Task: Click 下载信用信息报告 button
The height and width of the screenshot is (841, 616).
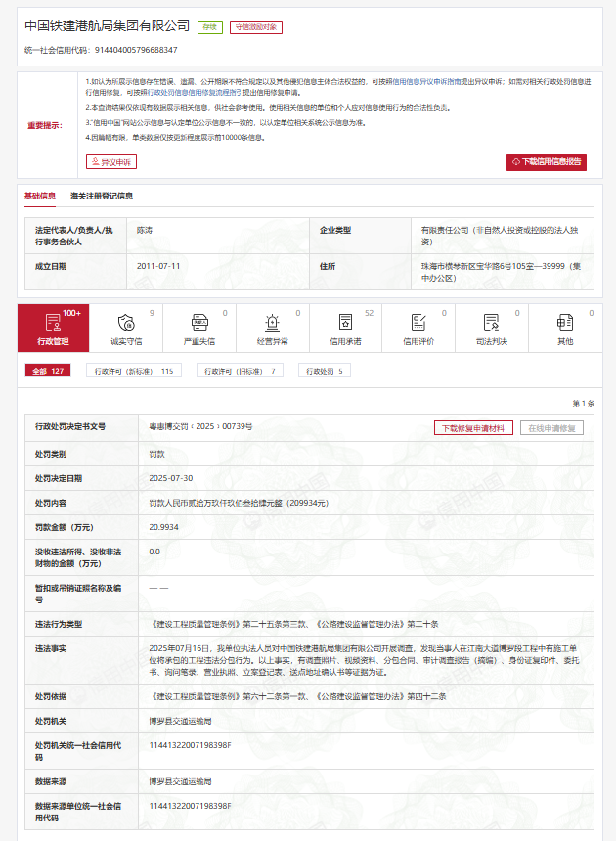Action: (547, 162)
